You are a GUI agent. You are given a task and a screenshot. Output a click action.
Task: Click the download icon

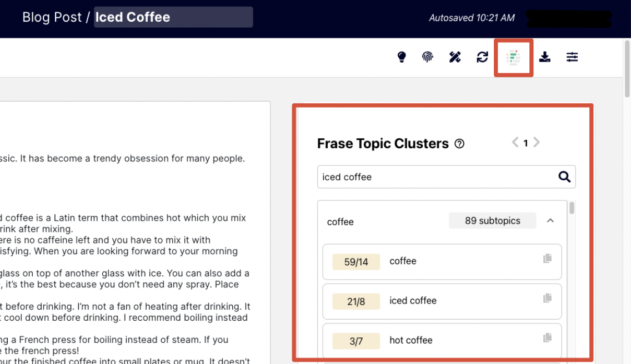pos(544,57)
